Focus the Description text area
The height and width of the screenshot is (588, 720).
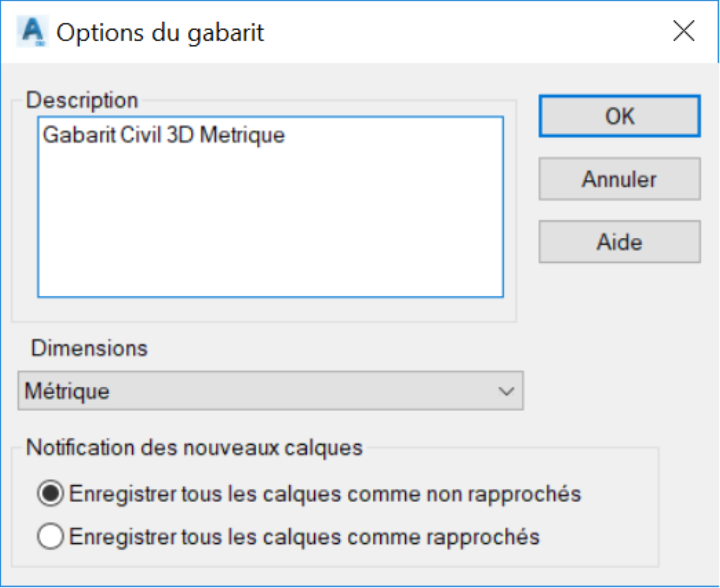(270, 207)
